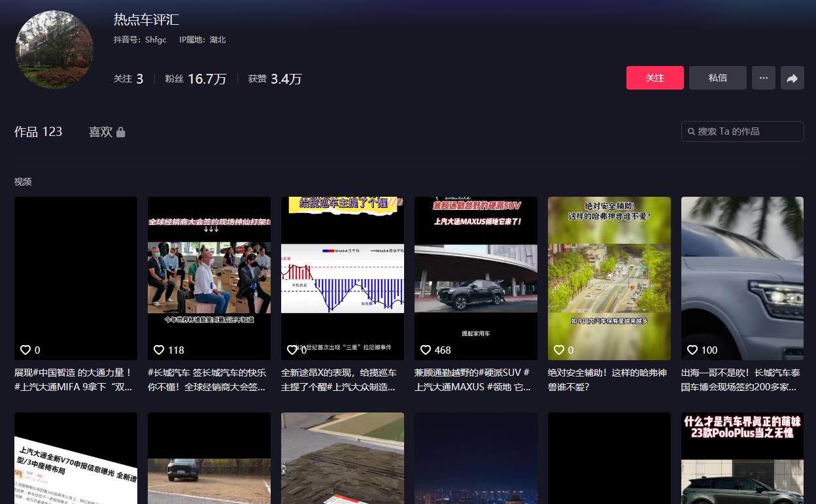This screenshot has height=504, width=816.
Task: Switch to 作品 123 tab
Action: 38,131
